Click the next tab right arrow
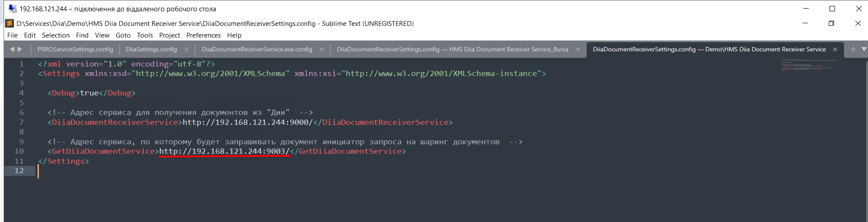 pos(19,49)
